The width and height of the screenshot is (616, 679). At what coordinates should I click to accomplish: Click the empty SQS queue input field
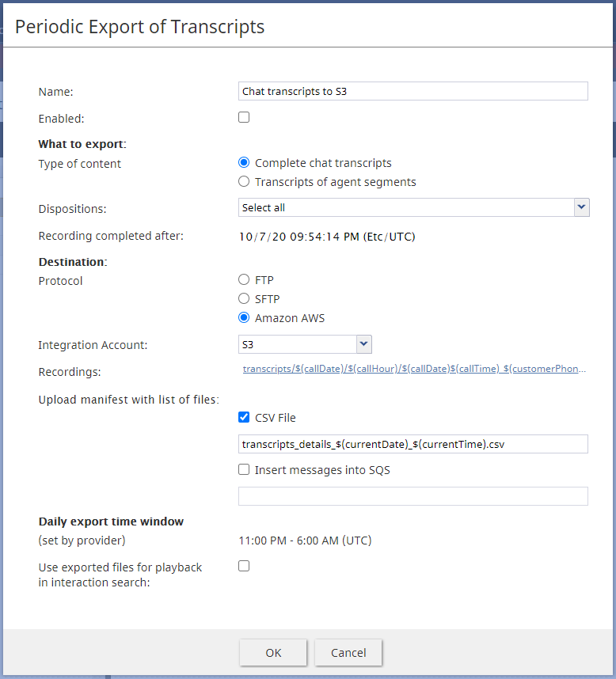click(x=413, y=496)
